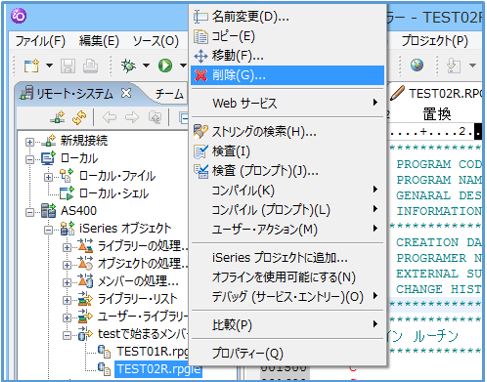487x382 pixels.
Task: Choose 検査(I) from context menu
Action: (287, 151)
